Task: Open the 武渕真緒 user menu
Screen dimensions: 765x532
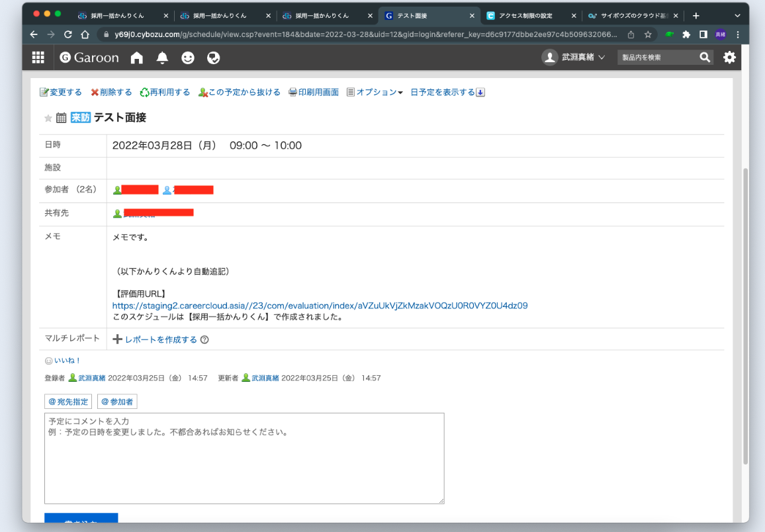Action: pos(574,58)
